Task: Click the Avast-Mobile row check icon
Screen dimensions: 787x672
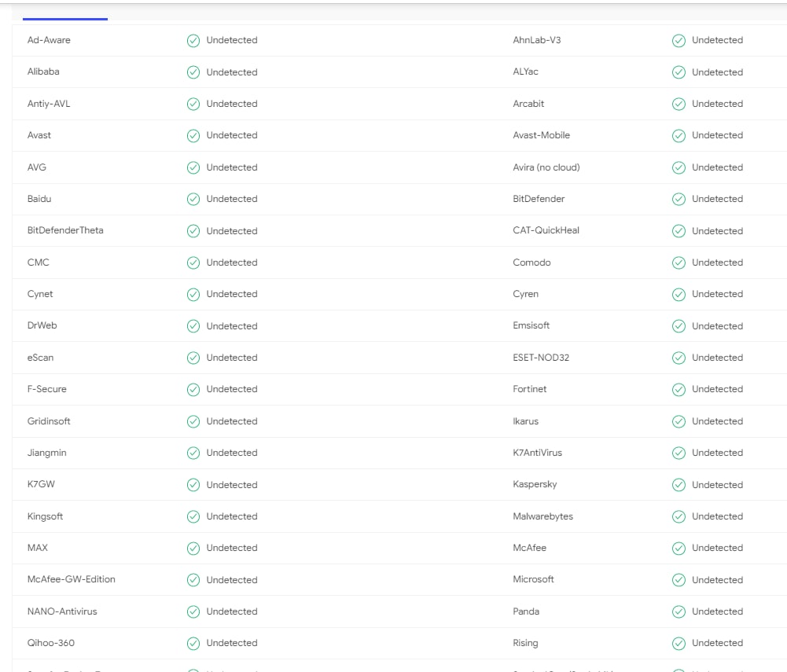Action: 679,135
